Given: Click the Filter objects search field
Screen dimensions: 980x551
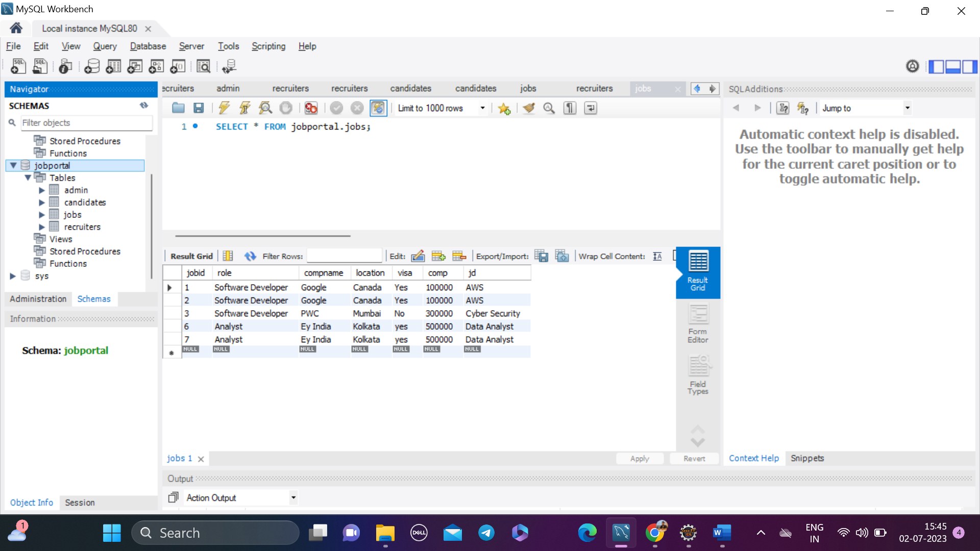Looking at the screenshot, I should [86, 123].
